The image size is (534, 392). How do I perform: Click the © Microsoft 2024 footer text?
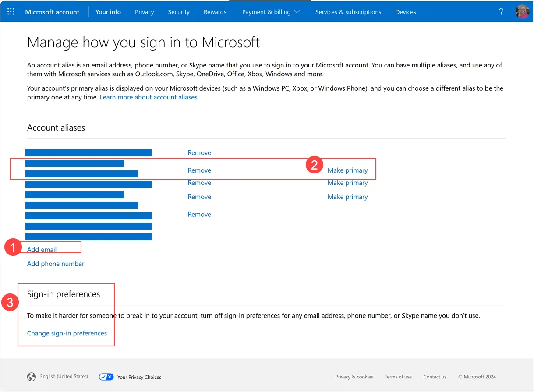tap(477, 377)
